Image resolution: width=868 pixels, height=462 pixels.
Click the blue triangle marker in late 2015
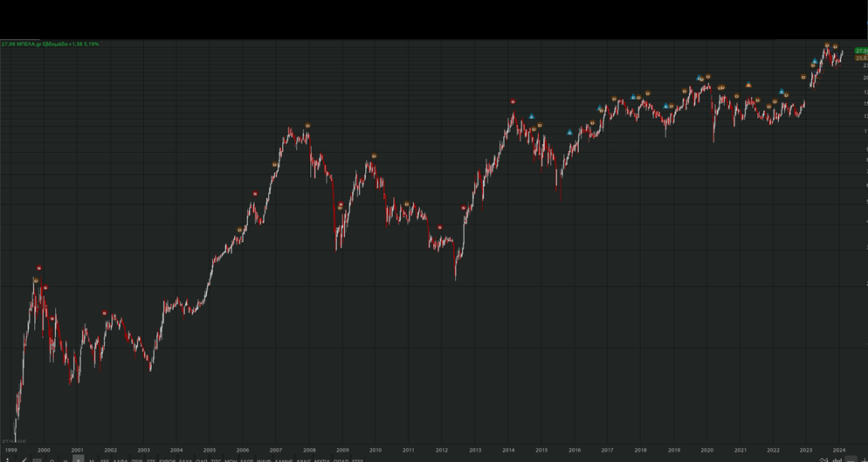(569, 132)
